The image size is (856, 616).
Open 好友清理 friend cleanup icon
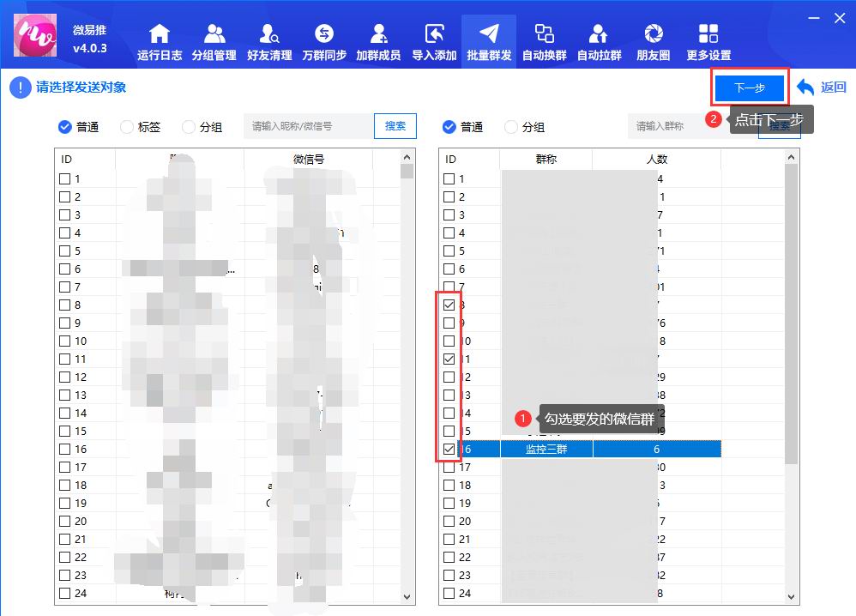[x=269, y=41]
